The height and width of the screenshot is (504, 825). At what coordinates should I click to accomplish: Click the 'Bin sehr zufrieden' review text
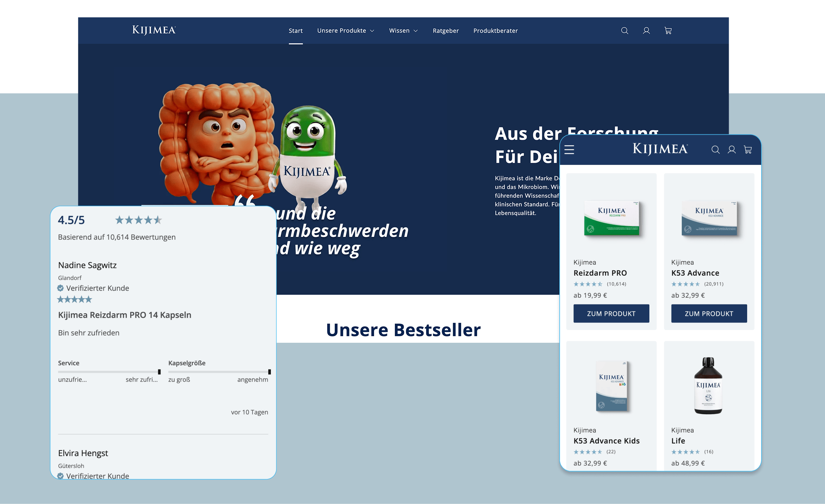click(x=89, y=332)
